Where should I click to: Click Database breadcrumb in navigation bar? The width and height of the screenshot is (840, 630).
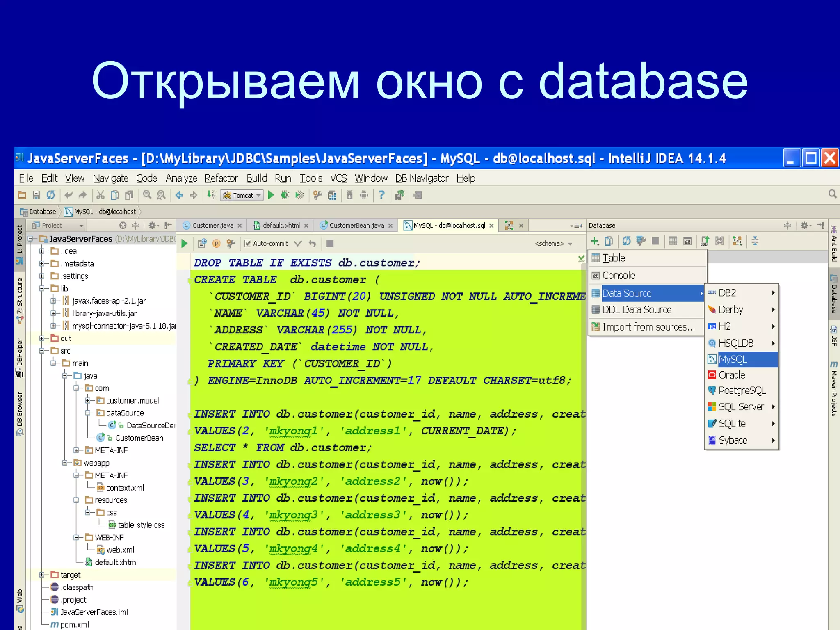[38, 212]
